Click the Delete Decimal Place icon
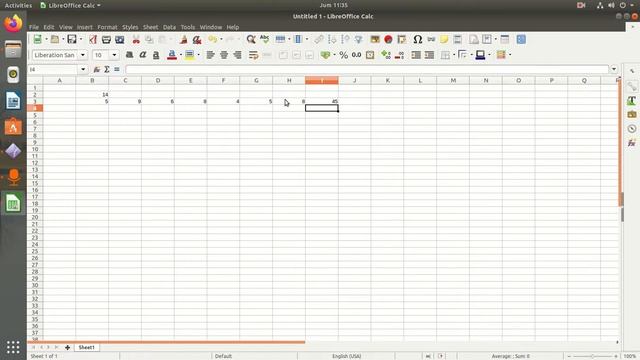Screen dimensions: 640x360 399,55
